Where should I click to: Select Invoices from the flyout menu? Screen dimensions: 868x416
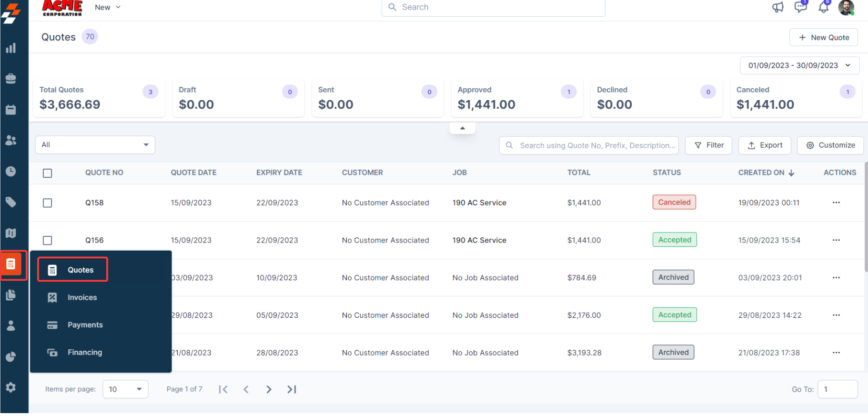click(82, 297)
